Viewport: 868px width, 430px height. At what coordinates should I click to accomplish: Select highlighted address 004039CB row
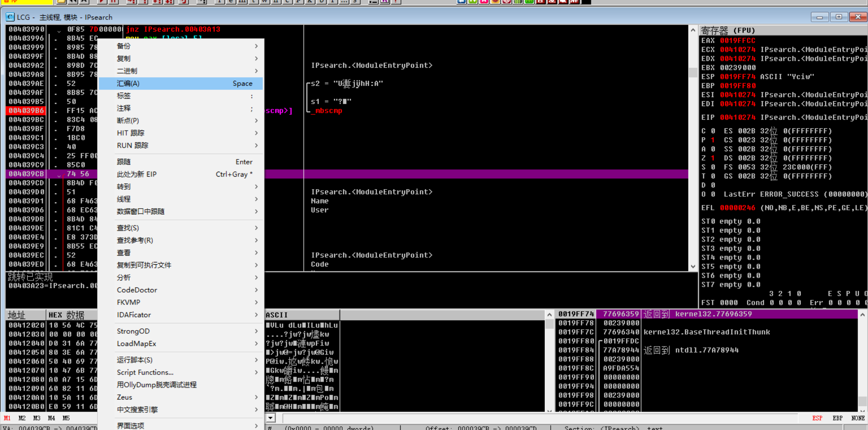pyautogui.click(x=26, y=174)
